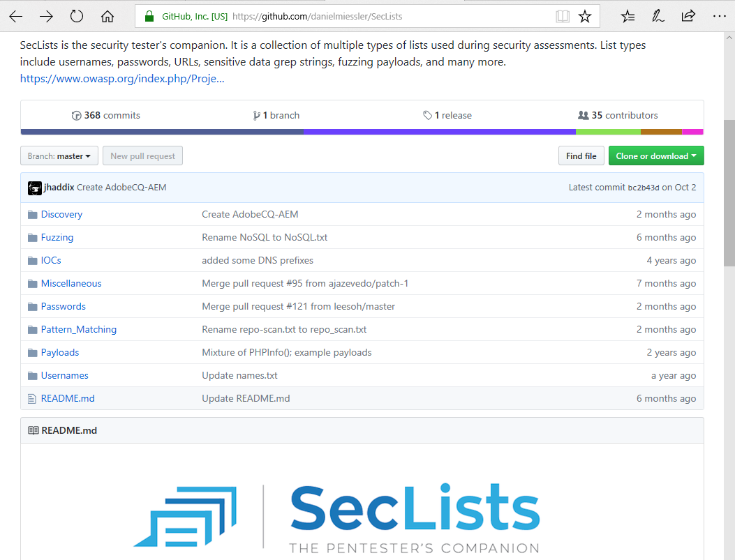Open Reading view book icon
Image resolution: width=735 pixels, height=560 pixels.
tap(562, 16)
